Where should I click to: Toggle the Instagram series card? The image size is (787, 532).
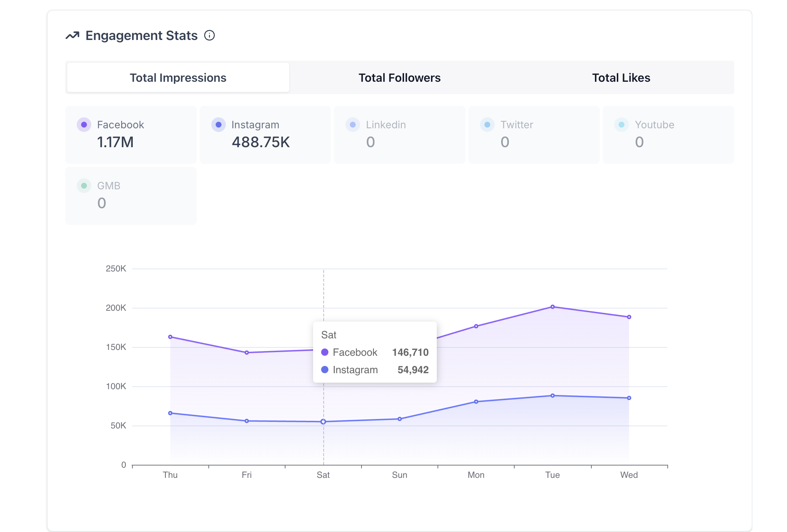tap(265, 134)
